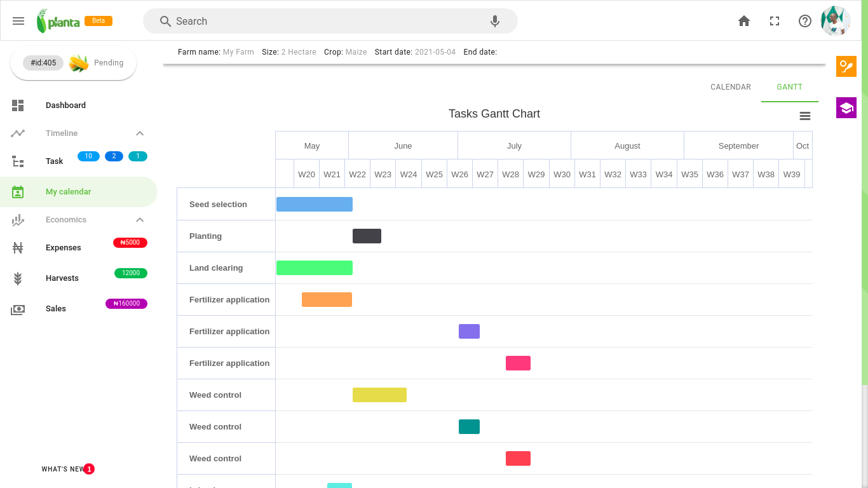Click the Seed selection row label
The width and height of the screenshot is (868, 488).
(x=218, y=205)
